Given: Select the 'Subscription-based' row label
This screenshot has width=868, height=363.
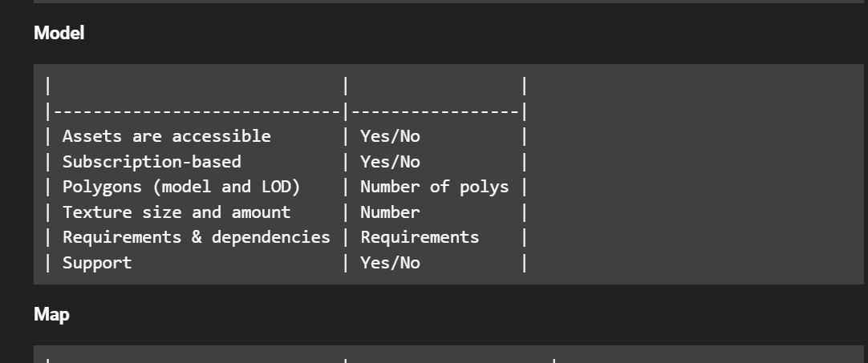Looking at the screenshot, I should [152, 162].
